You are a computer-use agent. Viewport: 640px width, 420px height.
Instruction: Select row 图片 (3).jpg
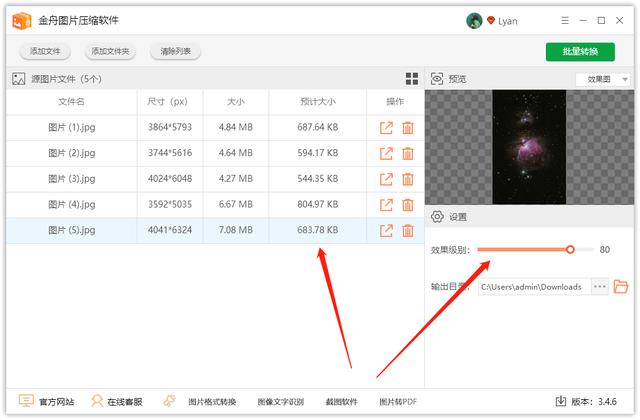tap(215, 179)
